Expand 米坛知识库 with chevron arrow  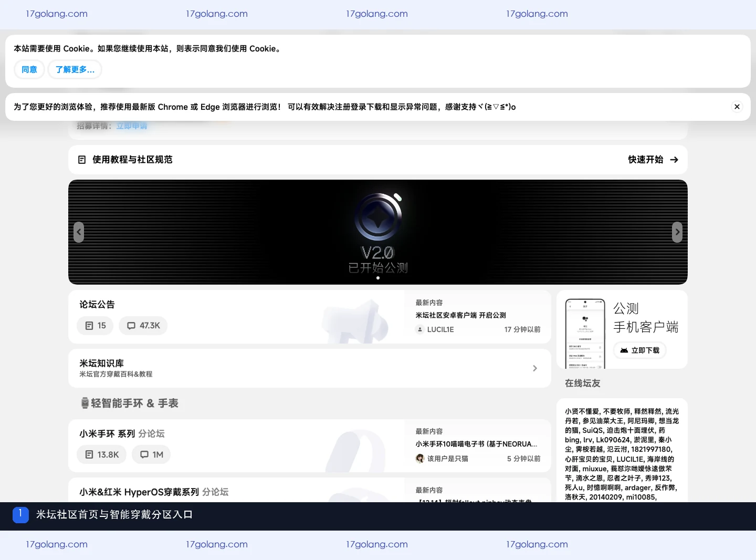point(535,368)
